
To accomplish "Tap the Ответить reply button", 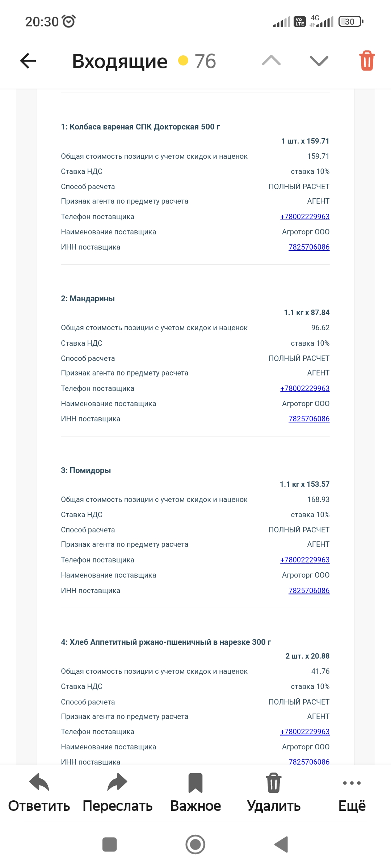I will 39,793.
